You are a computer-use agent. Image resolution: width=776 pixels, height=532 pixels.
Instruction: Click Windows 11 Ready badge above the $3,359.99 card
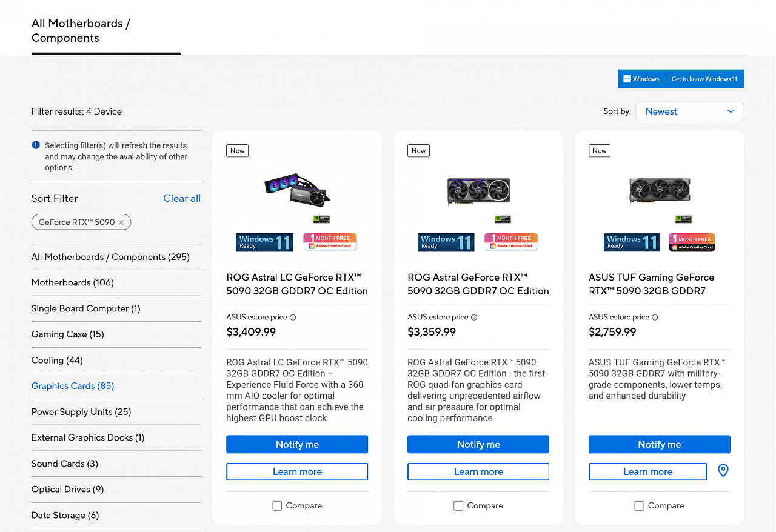pos(446,242)
